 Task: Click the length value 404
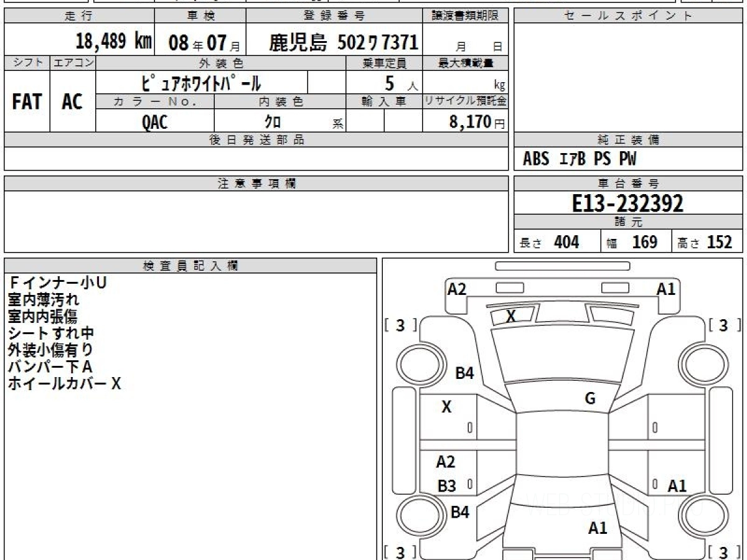tap(566, 242)
